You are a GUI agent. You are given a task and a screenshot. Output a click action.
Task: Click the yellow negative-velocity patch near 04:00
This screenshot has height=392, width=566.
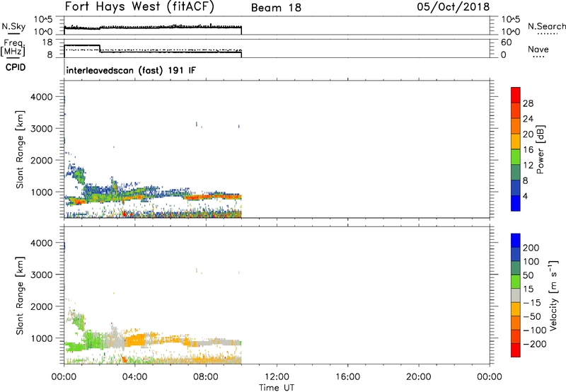point(135,340)
